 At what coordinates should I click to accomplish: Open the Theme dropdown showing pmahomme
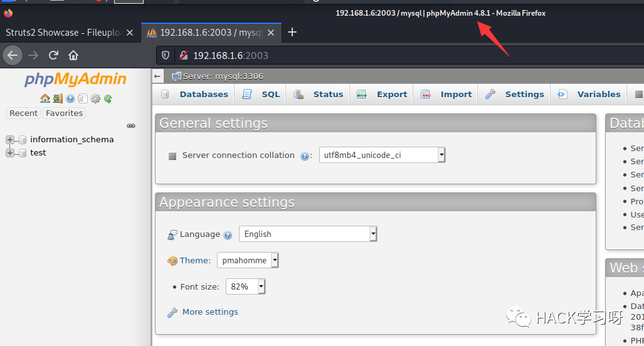[x=248, y=260]
